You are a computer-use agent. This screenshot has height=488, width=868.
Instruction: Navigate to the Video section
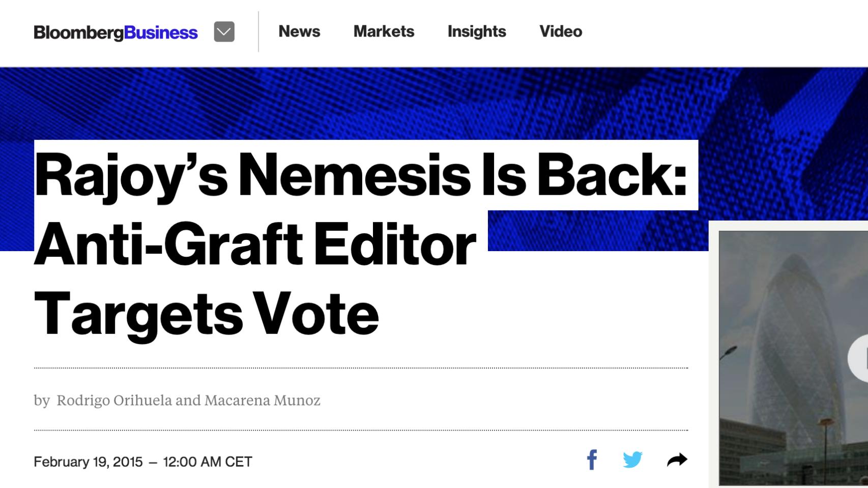[560, 32]
